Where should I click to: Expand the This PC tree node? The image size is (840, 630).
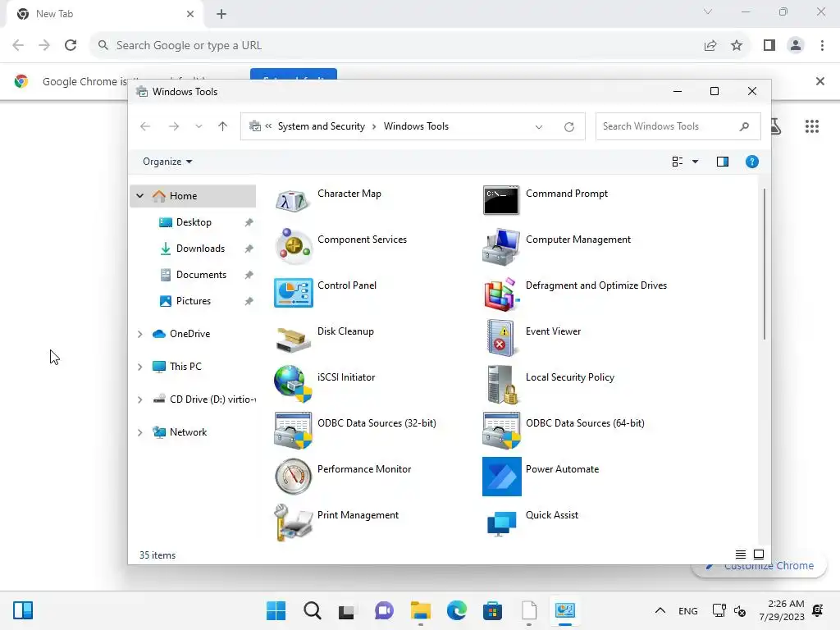pyautogui.click(x=139, y=367)
